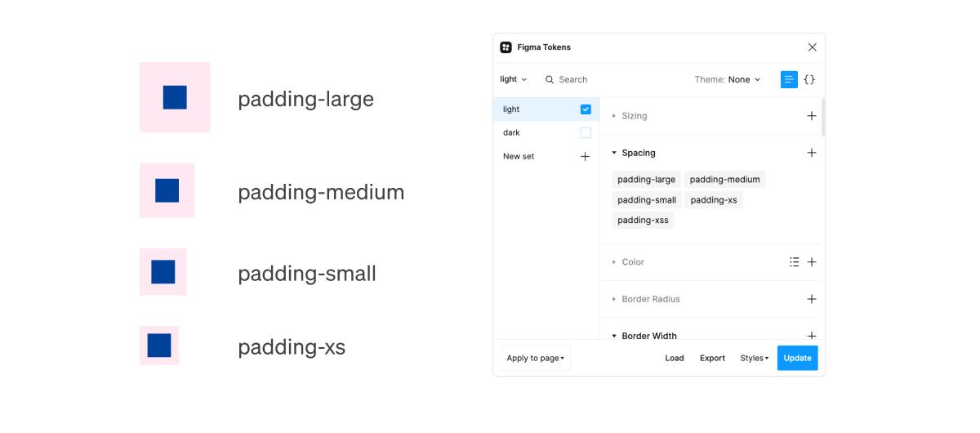Open JSON view braces icon

809,79
